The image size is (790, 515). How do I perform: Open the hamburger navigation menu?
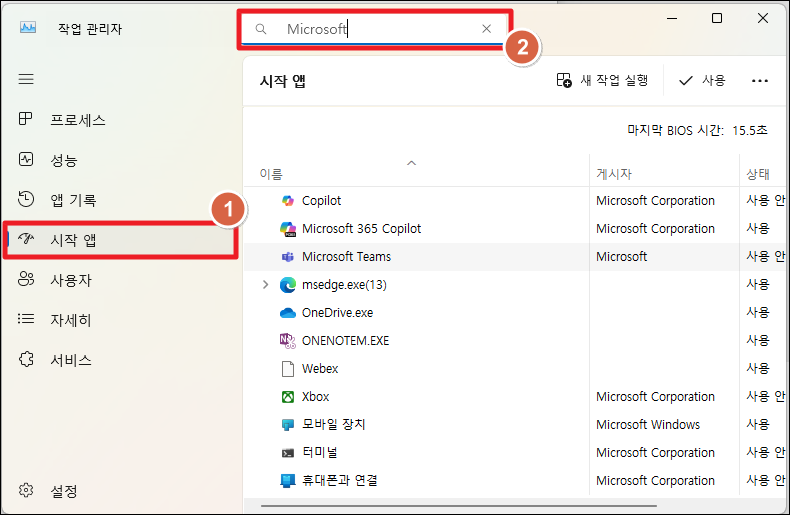tap(26, 79)
